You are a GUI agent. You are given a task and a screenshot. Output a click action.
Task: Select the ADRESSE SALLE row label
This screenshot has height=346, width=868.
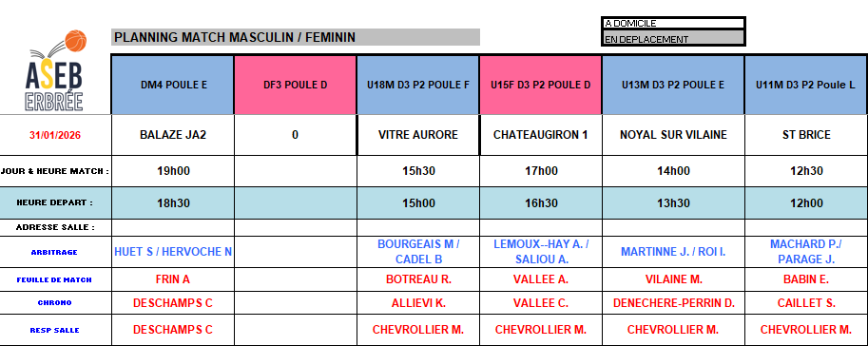55,227
